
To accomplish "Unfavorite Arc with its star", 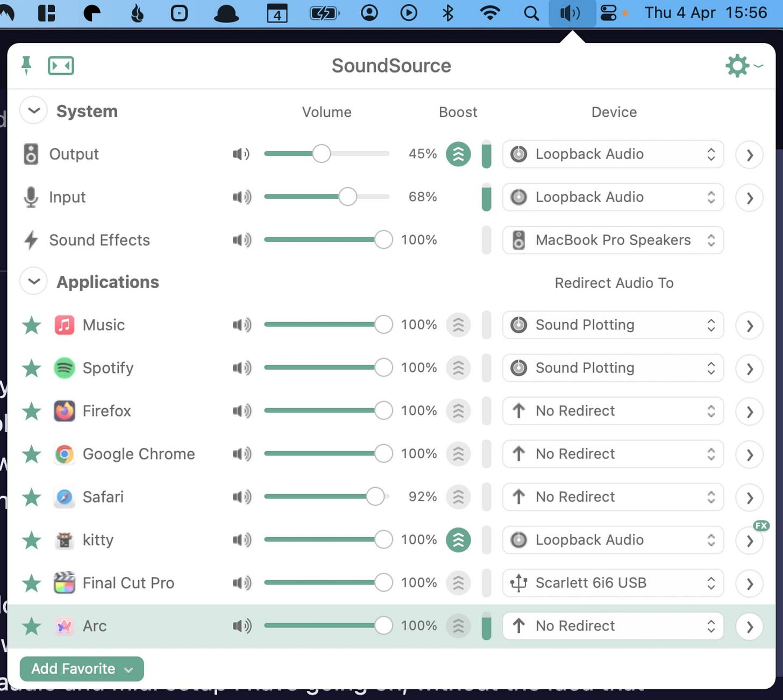I will pos(32,626).
